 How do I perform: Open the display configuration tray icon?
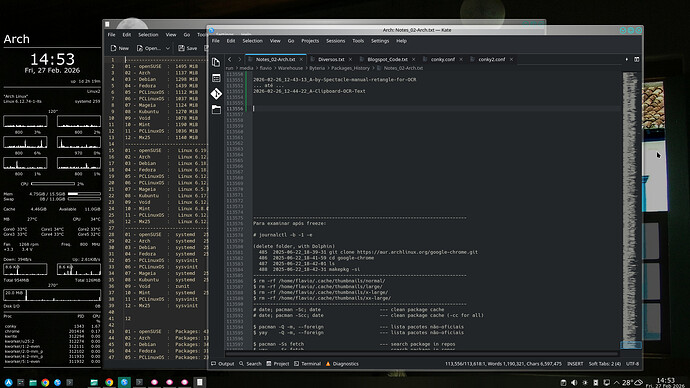click(x=606, y=382)
